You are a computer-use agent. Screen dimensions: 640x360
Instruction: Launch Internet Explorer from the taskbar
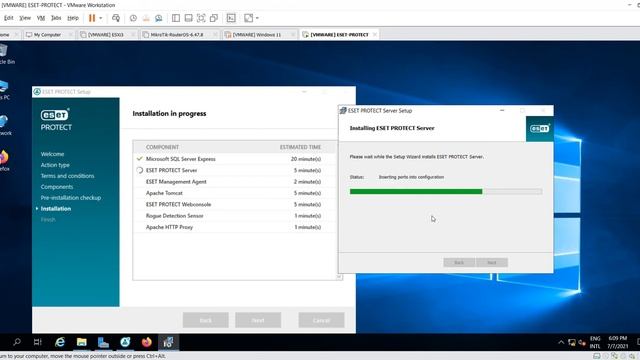click(x=60, y=342)
